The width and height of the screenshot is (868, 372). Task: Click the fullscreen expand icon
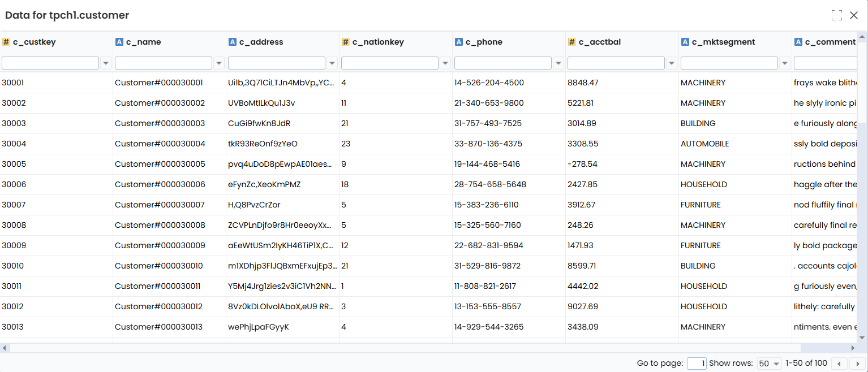pyautogui.click(x=837, y=15)
